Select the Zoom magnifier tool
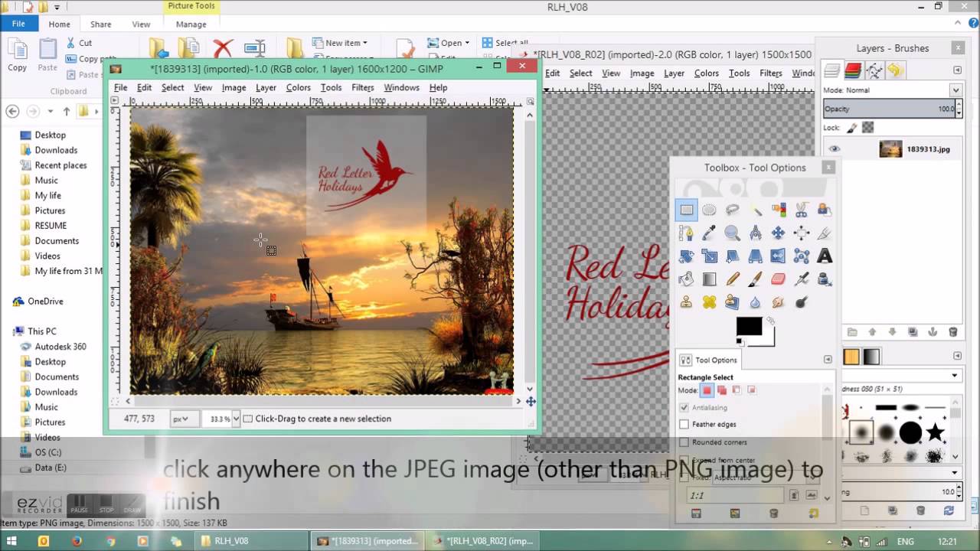This screenshot has height=551, width=980. tap(733, 233)
